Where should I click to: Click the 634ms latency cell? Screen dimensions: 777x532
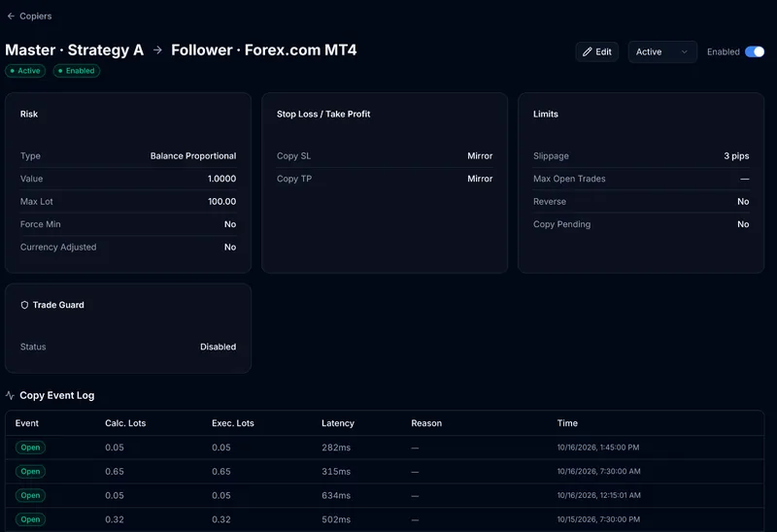[336, 495]
